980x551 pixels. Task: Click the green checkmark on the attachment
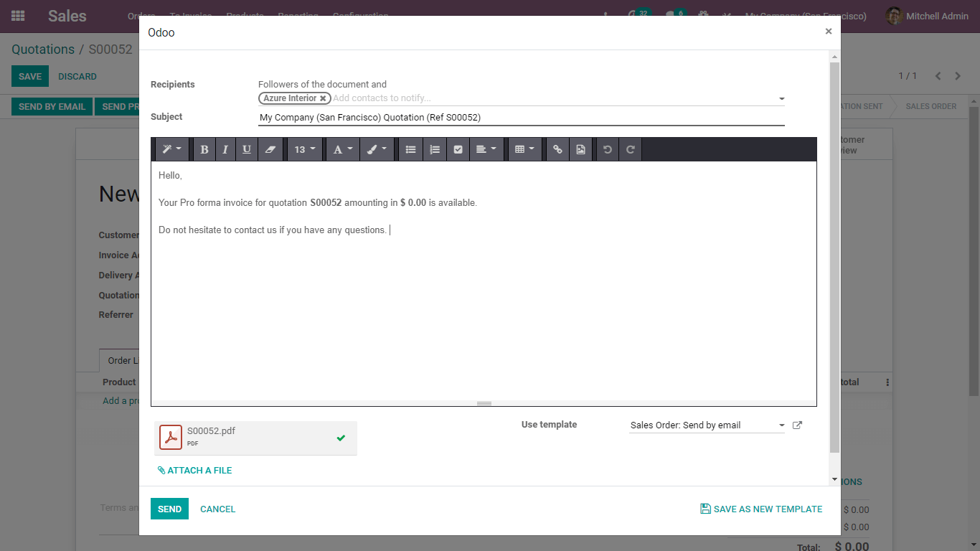tap(341, 438)
